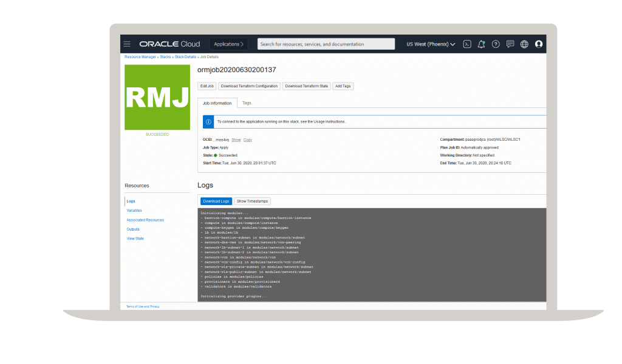Open Associated Resources
622x364 pixels.
(x=145, y=220)
